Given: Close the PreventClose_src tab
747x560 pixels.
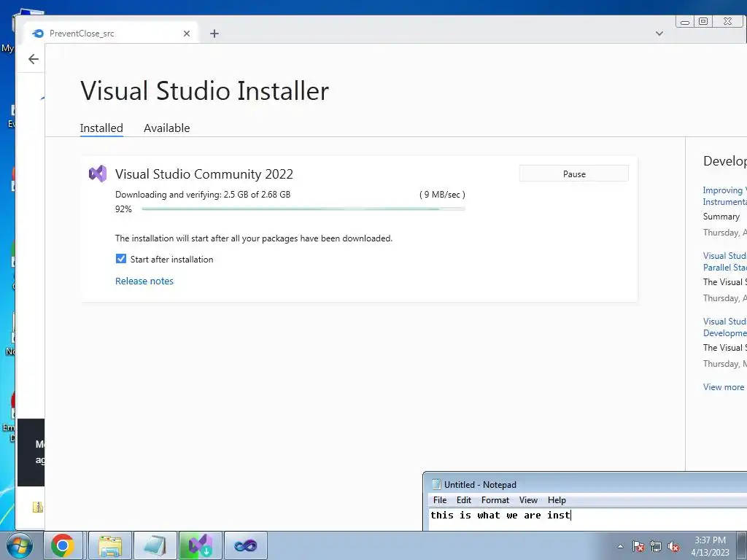Looking at the screenshot, I should click(x=187, y=34).
